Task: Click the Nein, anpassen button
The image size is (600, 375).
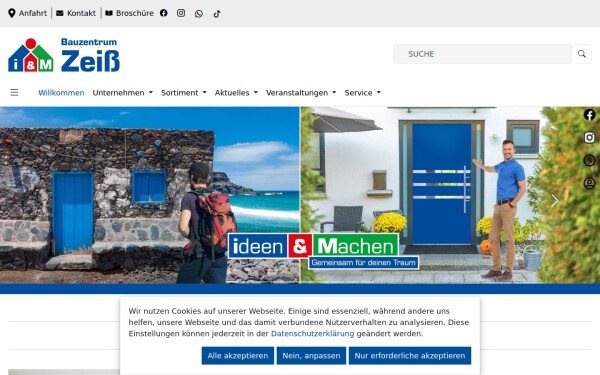Action: pyautogui.click(x=311, y=356)
